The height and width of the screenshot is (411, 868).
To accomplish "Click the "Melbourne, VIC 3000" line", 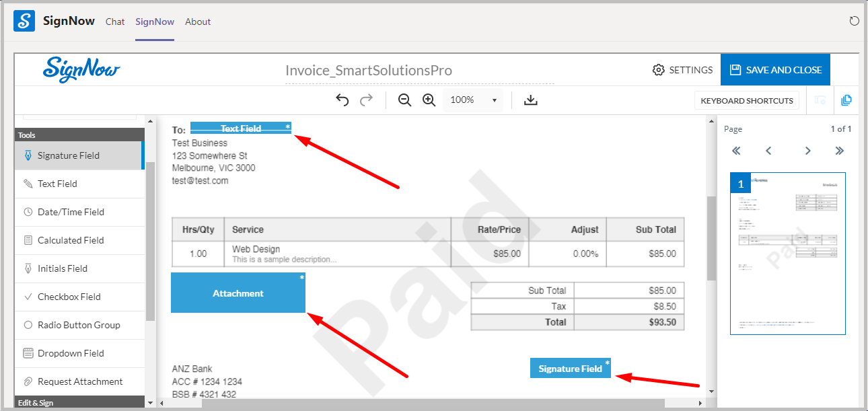I will (214, 168).
